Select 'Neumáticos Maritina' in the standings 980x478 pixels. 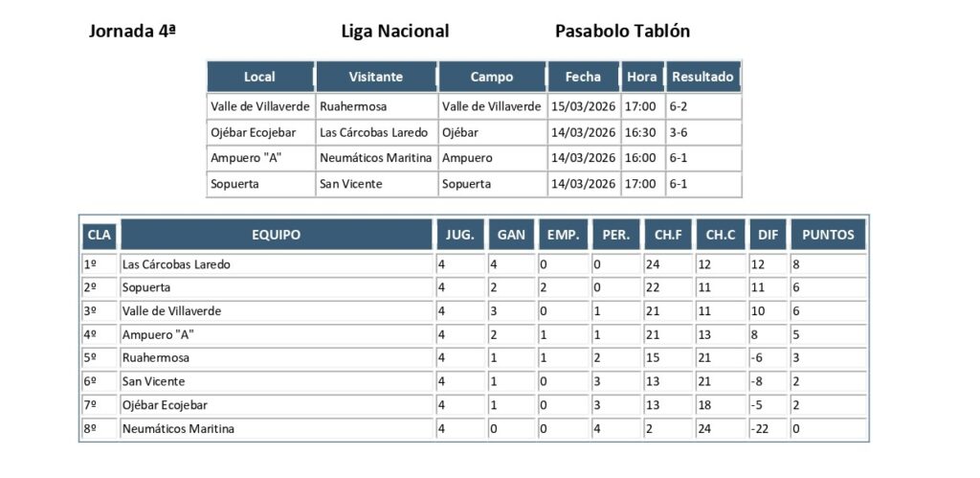click(x=178, y=429)
